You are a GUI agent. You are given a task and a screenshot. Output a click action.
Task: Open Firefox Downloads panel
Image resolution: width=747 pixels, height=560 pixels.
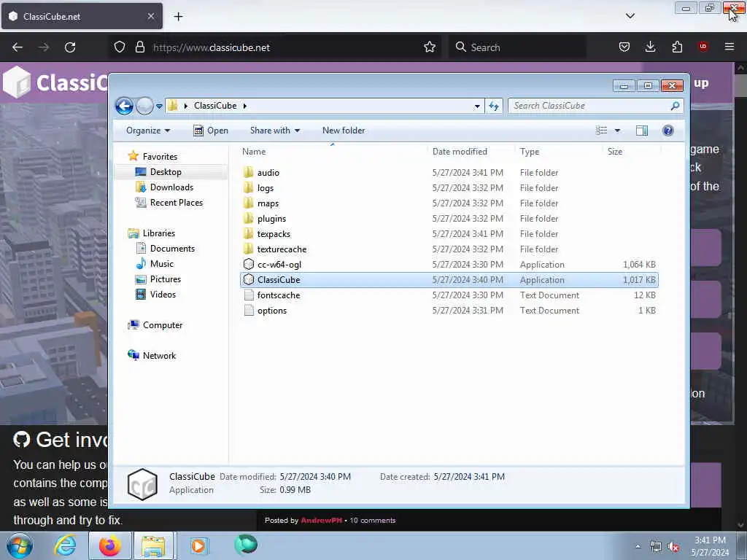(650, 47)
